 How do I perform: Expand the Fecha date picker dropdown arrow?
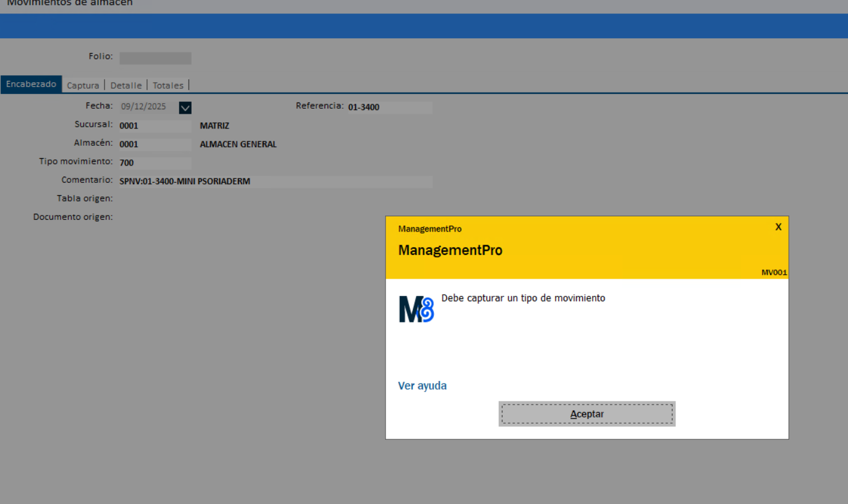click(185, 107)
